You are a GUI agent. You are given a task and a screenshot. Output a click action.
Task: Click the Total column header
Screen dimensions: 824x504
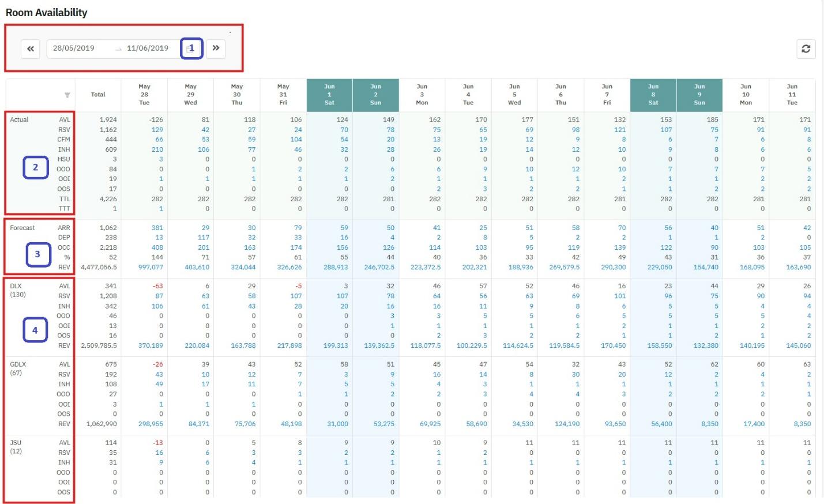(98, 95)
